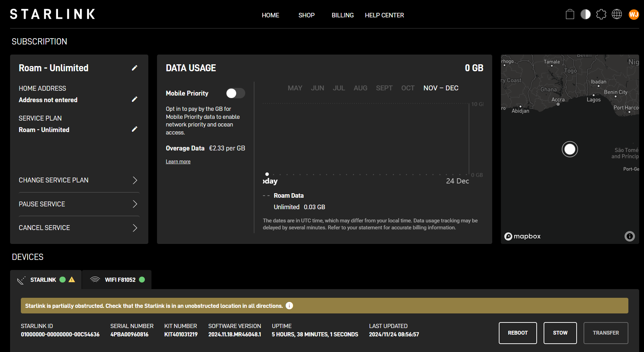
Task: Click the WiFi signal icon
Action: point(95,279)
